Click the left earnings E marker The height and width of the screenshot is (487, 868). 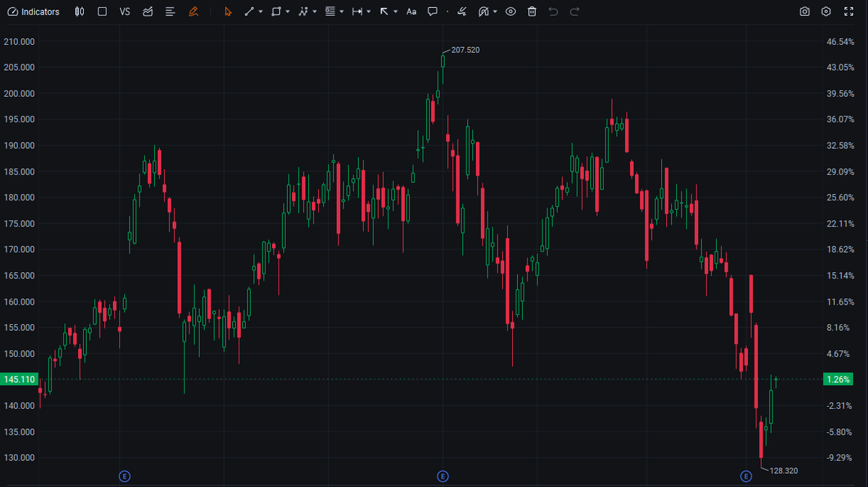point(124,476)
